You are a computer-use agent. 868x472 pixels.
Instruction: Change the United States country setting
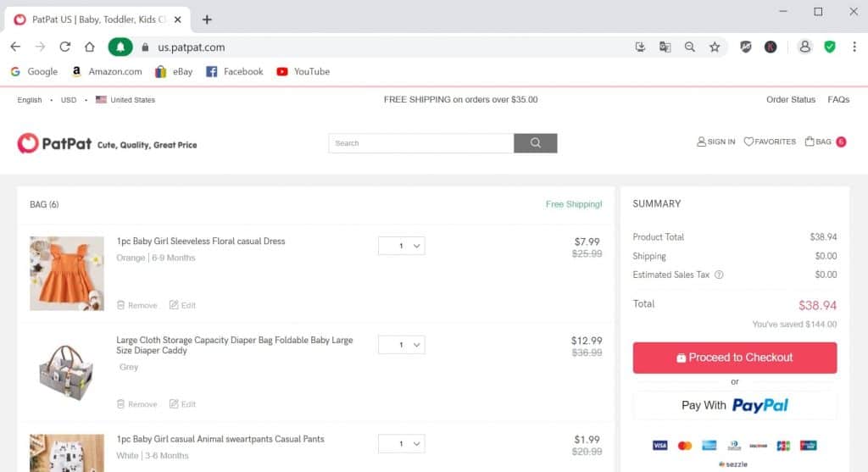[125, 100]
